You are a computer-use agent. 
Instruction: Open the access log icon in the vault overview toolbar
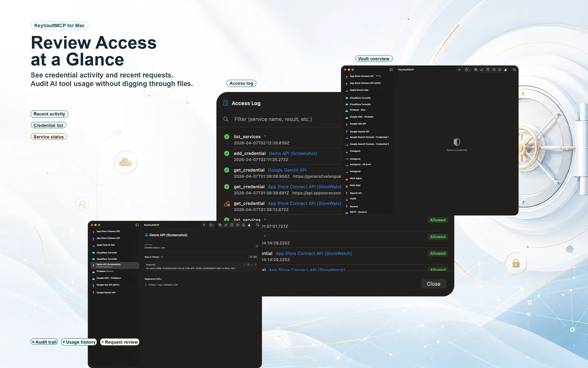click(x=488, y=70)
